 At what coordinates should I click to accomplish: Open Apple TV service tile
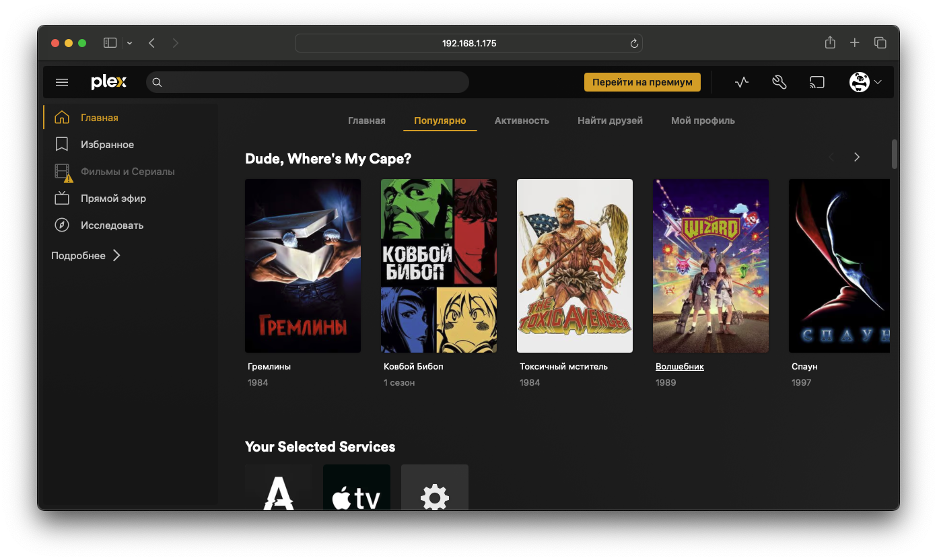357,487
